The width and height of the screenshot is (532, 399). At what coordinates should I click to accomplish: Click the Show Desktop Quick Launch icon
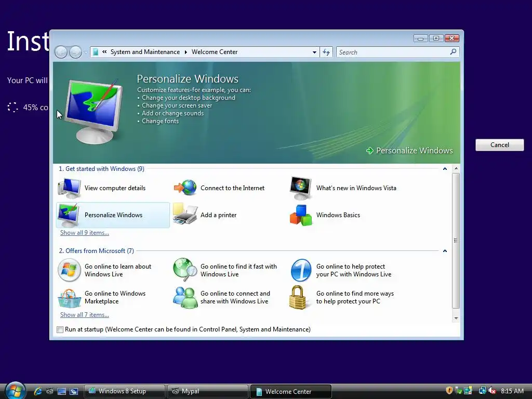point(62,391)
